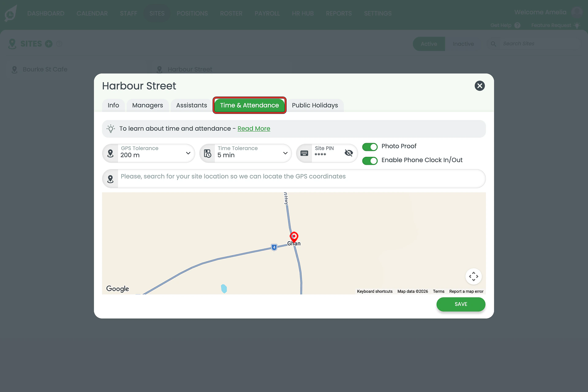Show Active sites
The width and height of the screenshot is (588, 392).
click(429, 44)
